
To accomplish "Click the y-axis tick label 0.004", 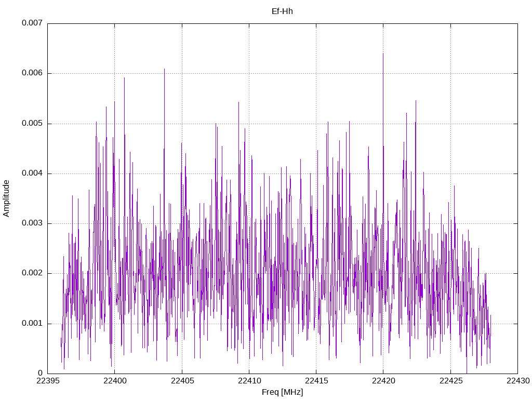I will pos(32,173).
